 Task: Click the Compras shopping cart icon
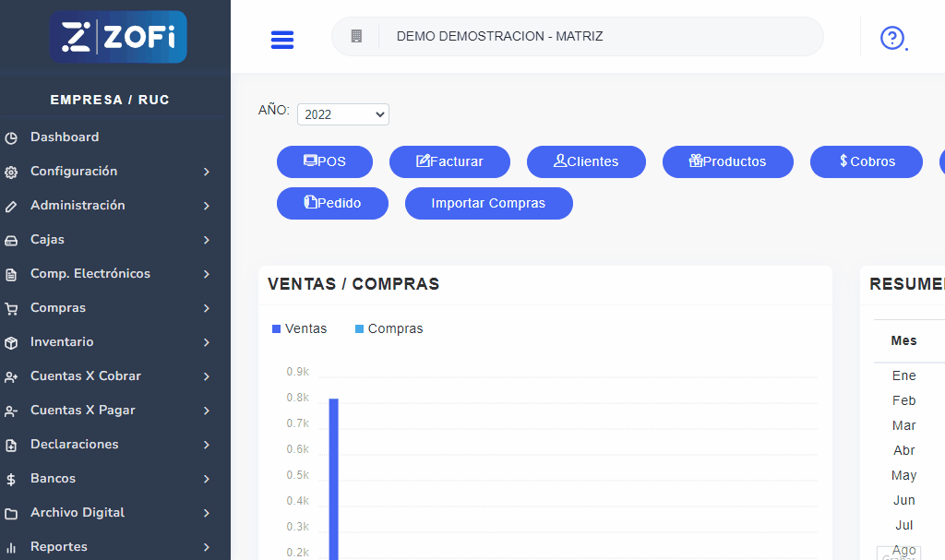click(x=11, y=309)
